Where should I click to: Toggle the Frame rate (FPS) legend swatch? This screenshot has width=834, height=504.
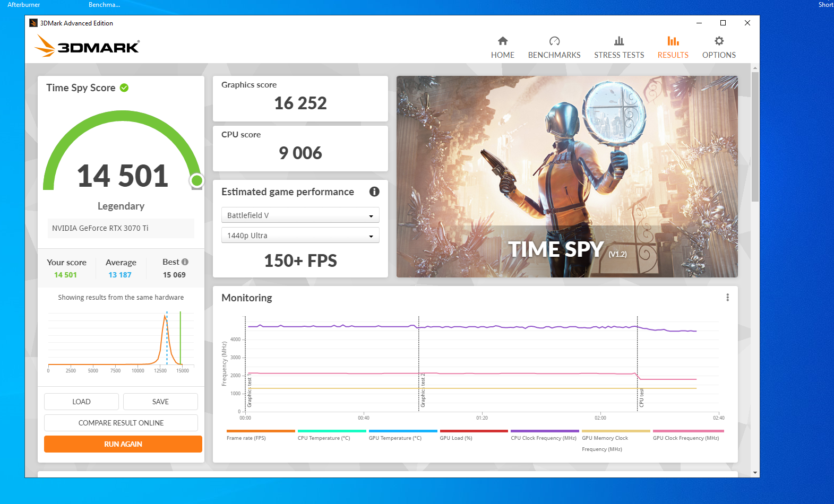tap(261, 431)
